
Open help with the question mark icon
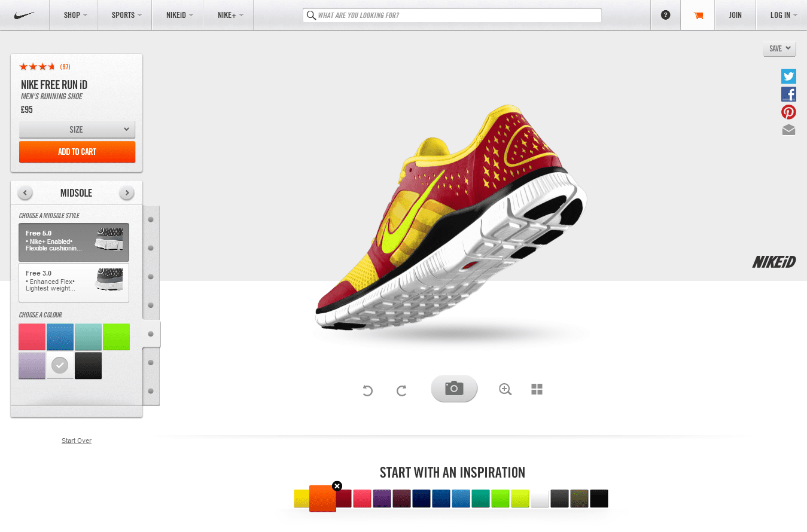tap(665, 15)
